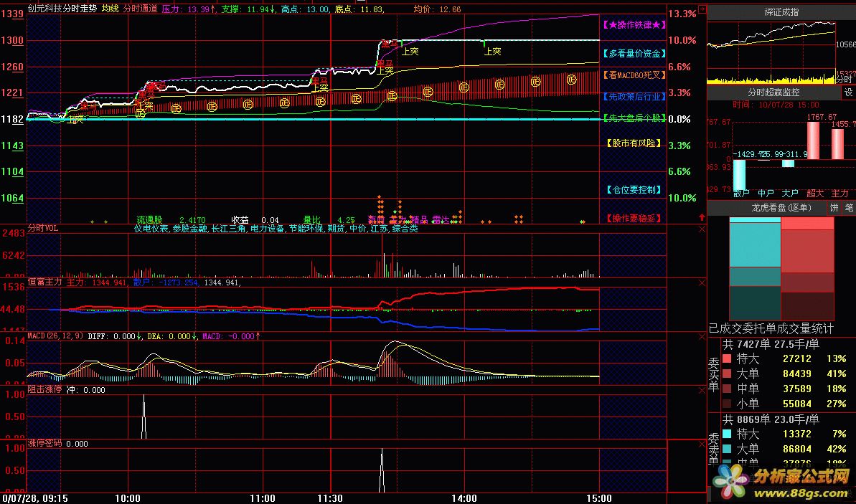
Task: Click the 11:30 time axis label
Action: click(x=330, y=498)
